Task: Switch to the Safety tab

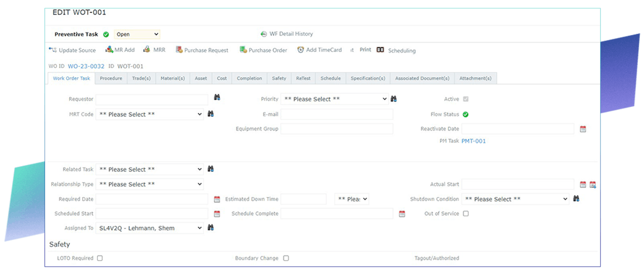Action: 279,78
